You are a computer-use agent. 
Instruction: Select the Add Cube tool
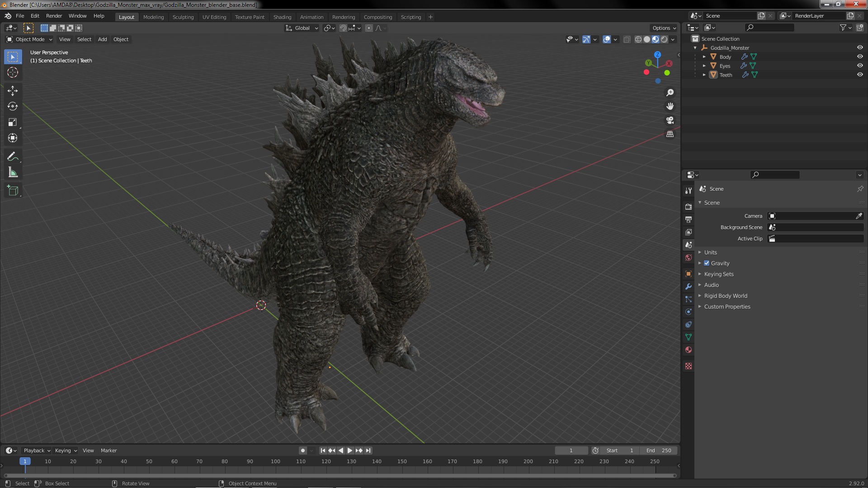(13, 191)
